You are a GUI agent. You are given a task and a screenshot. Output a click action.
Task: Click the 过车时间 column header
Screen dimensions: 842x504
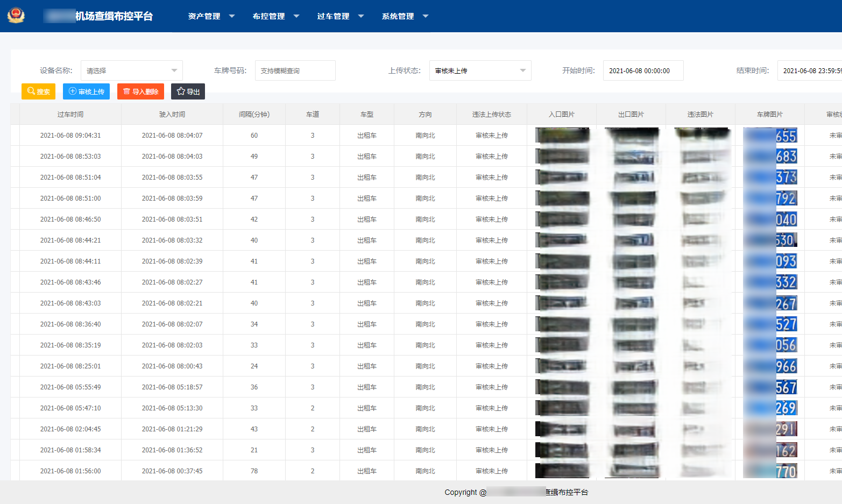(x=70, y=115)
